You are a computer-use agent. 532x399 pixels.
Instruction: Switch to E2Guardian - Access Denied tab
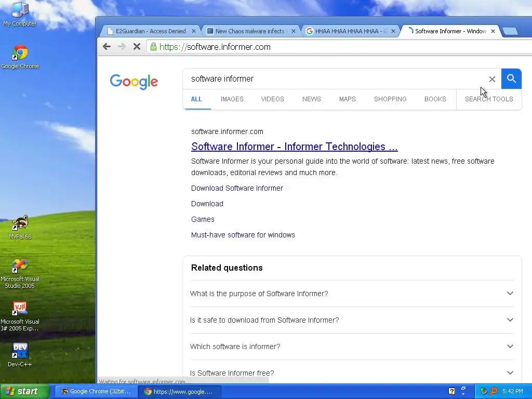[150, 31]
